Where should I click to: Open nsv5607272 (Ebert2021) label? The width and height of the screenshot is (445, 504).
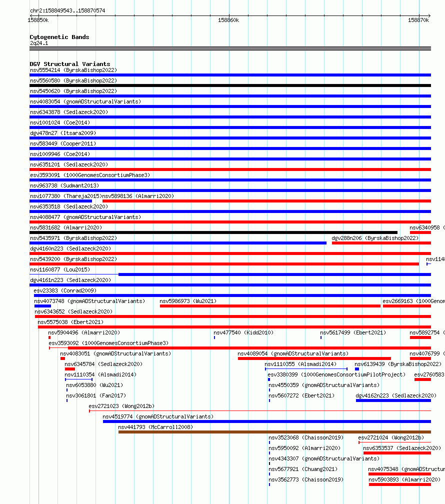(301, 395)
